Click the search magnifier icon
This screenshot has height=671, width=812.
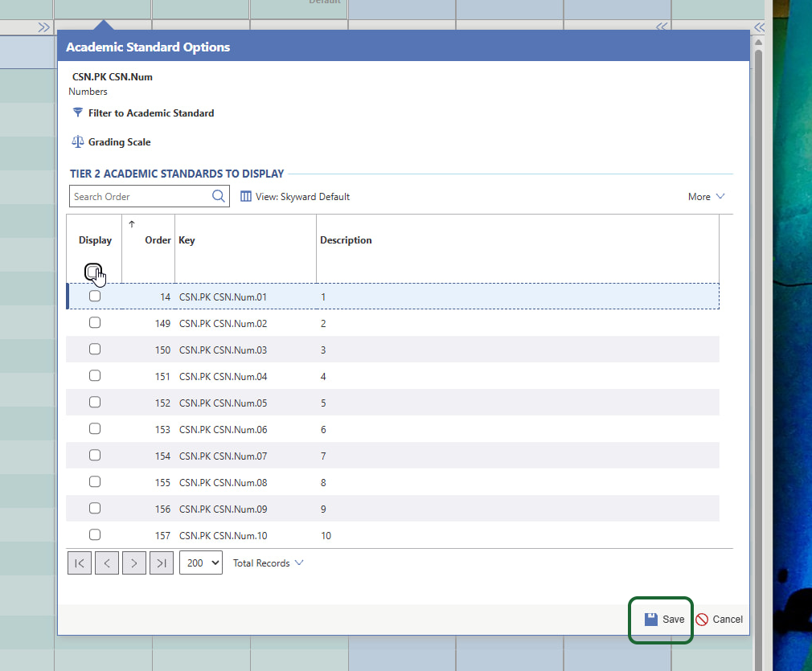[x=218, y=196]
